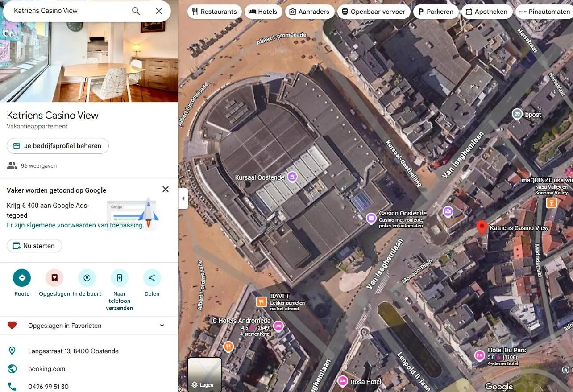Click the Kursaal Oostende map marker
The width and height of the screenshot is (573, 392).
292,177
